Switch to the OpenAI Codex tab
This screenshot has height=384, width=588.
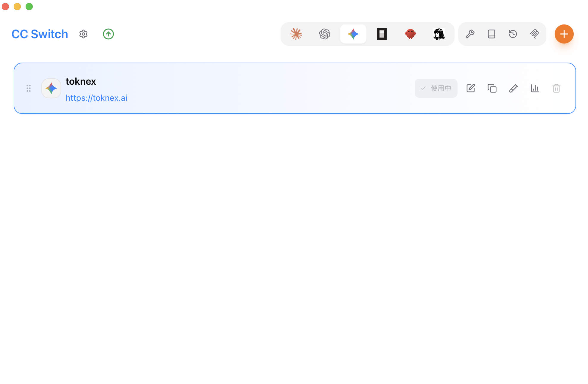[325, 34]
